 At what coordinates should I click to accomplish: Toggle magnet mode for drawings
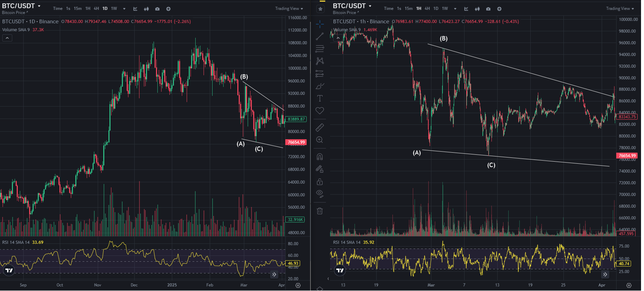click(320, 157)
